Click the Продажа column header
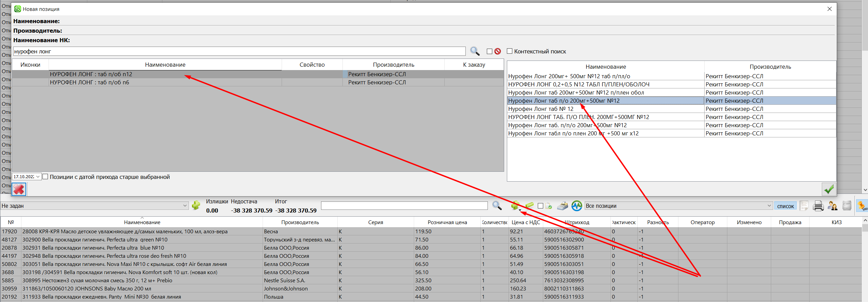The width and height of the screenshot is (868, 302). click(x=790, y=222)
